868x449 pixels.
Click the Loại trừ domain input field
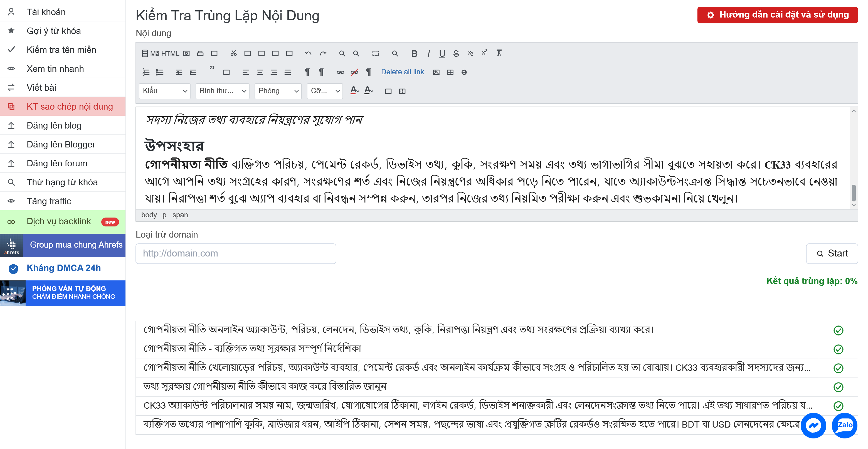[x=236, y=253]
